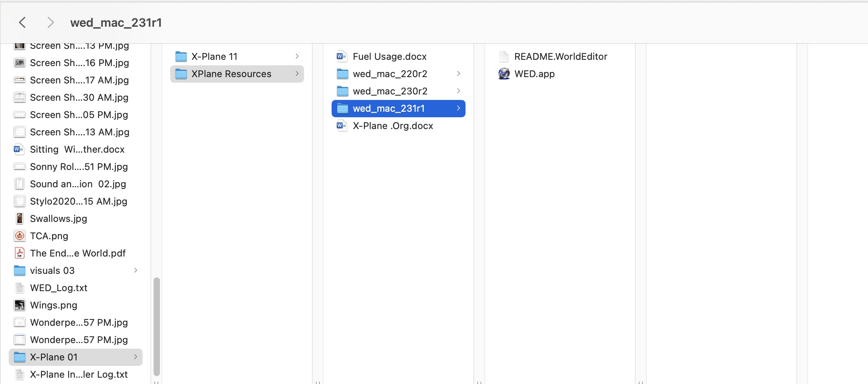Click the window title wed_mac_231r1
This screenshot has width=868, height=384.
point(116,22)
